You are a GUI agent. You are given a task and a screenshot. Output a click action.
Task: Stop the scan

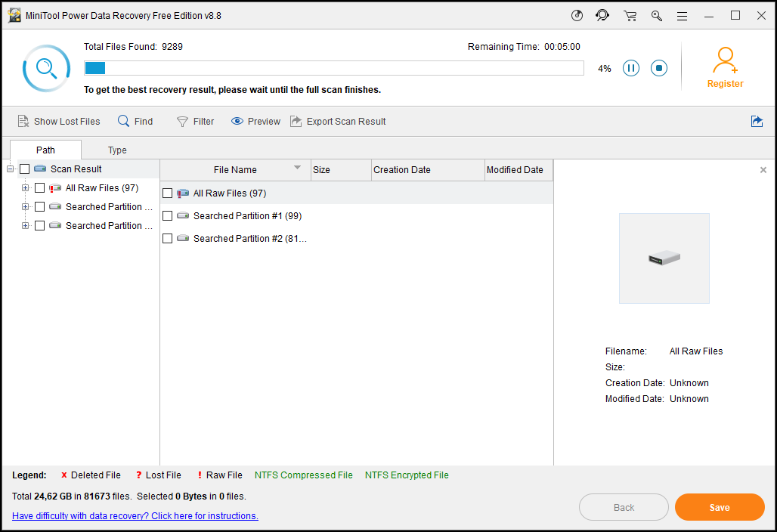click(659, 68)
